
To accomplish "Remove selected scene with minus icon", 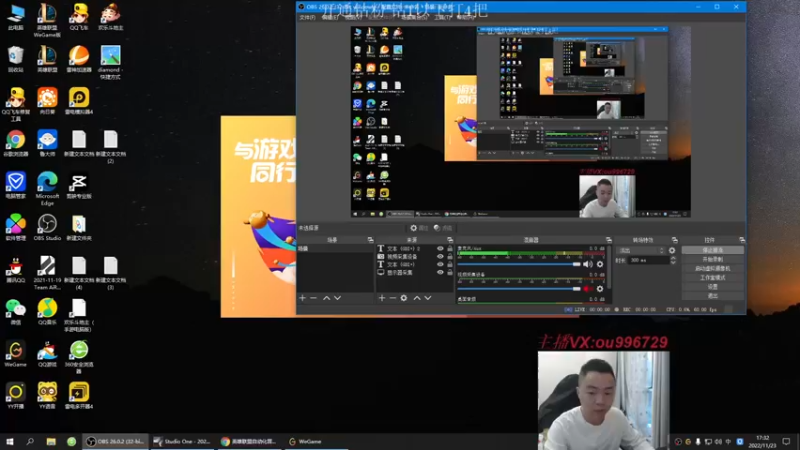I will [314, 298].
